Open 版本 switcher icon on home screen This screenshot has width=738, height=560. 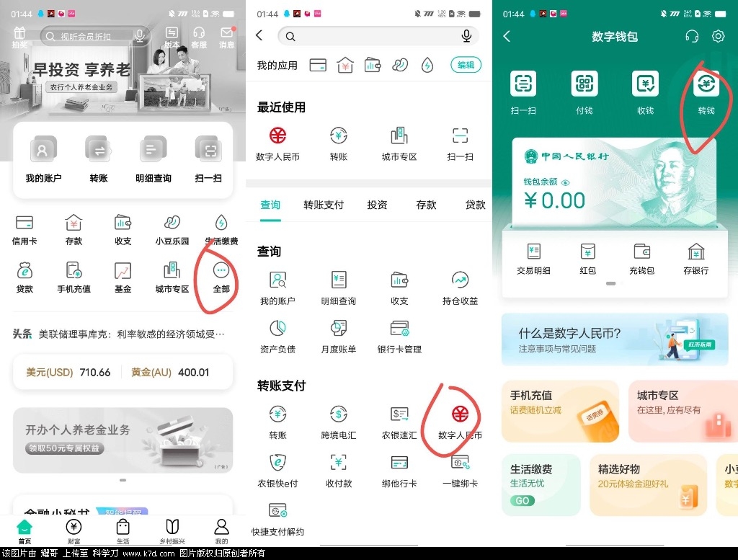click(x=172, y=37)
